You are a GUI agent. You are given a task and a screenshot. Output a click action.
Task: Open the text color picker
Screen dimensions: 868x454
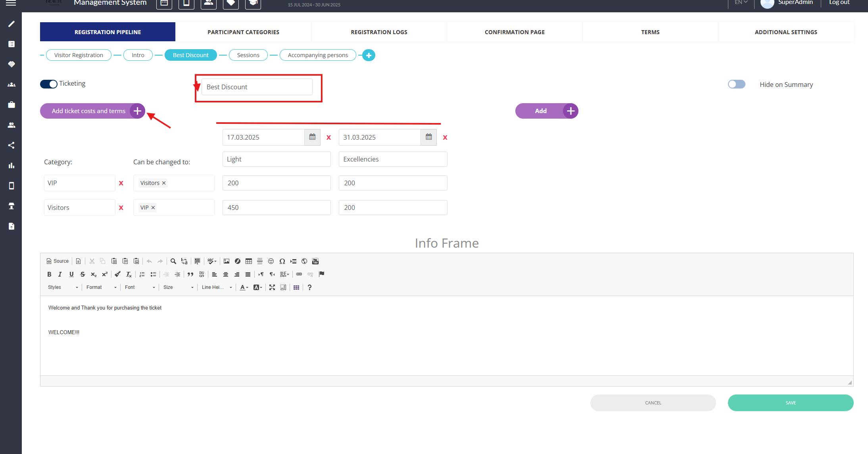tap(244, 287)
